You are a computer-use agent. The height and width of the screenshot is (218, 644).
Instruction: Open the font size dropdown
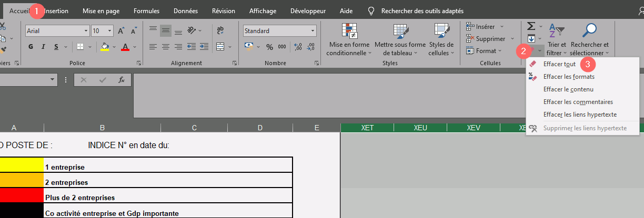(109, 31)
